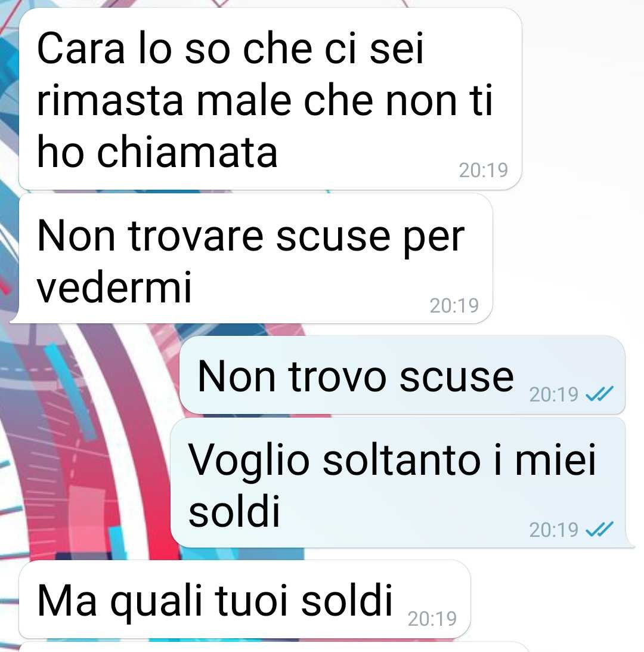
Task: Tap 20:19 timestamp beside 'Non trovo scuse'
Action: point(554,394)
